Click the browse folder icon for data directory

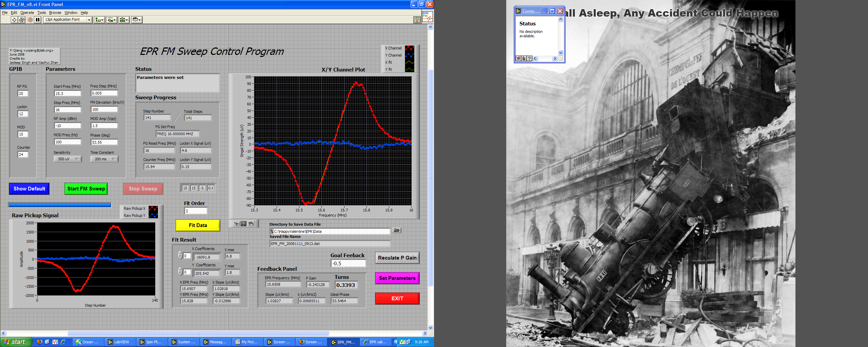click(397, 230)
